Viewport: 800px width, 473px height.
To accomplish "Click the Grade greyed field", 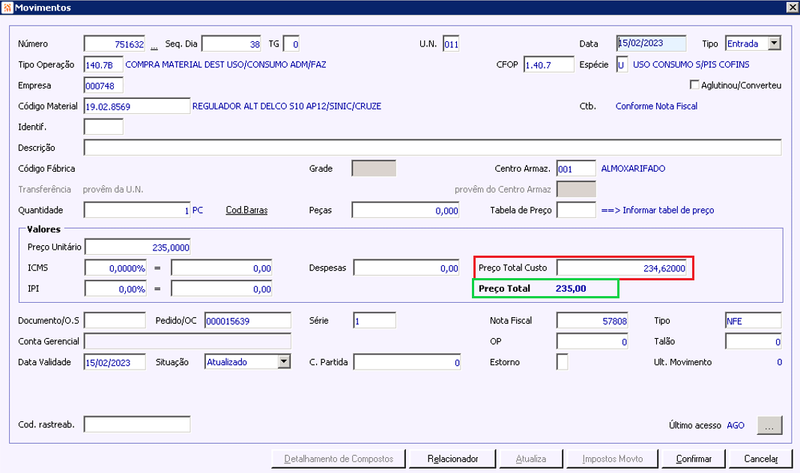I will [x=373, y=168].
